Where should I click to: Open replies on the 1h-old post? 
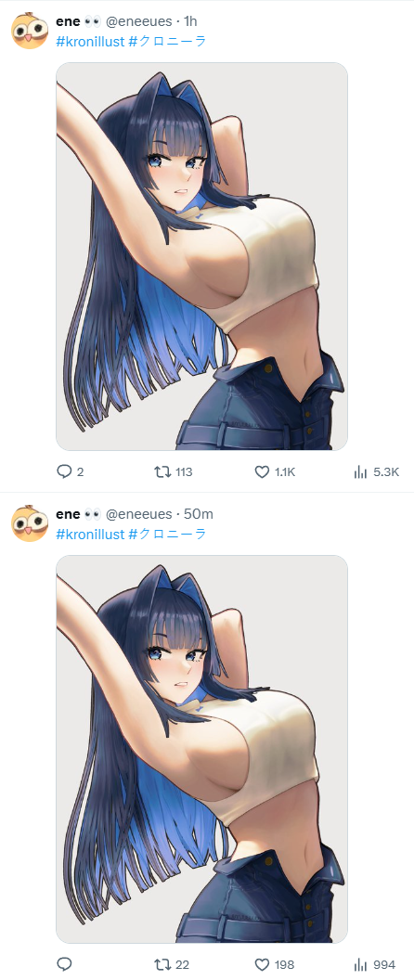tap(70, 471)
